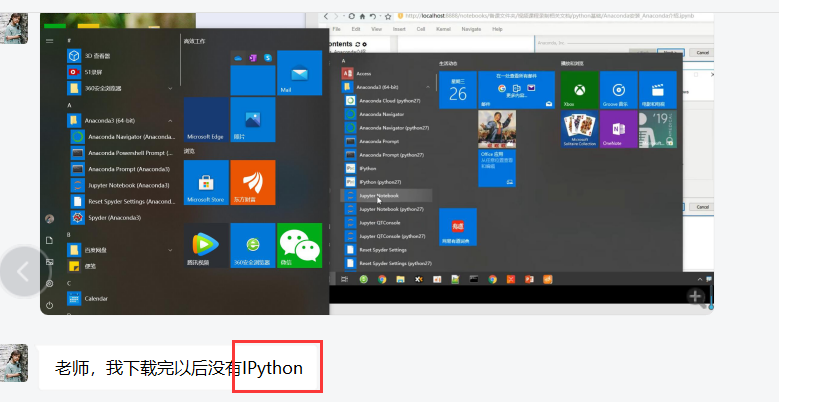Open the Office 应用 tile

[497, 168]
